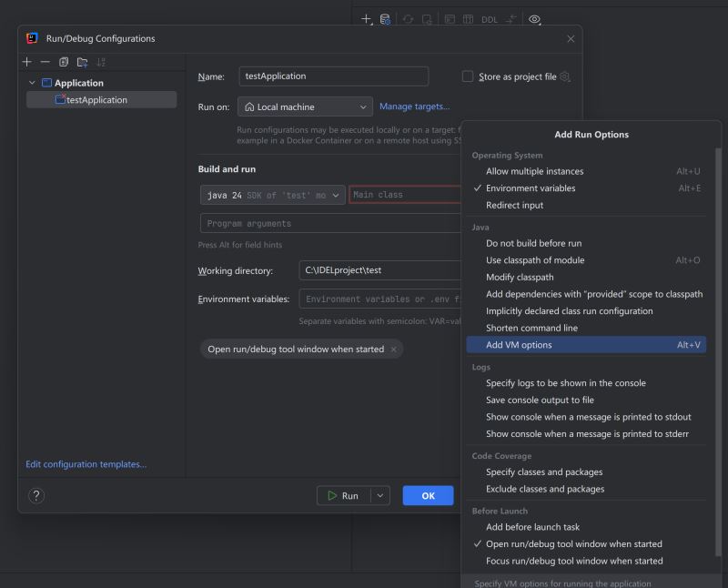
Task: Click the eye icon in the background toolbar
Action: [x=534, y=19]
